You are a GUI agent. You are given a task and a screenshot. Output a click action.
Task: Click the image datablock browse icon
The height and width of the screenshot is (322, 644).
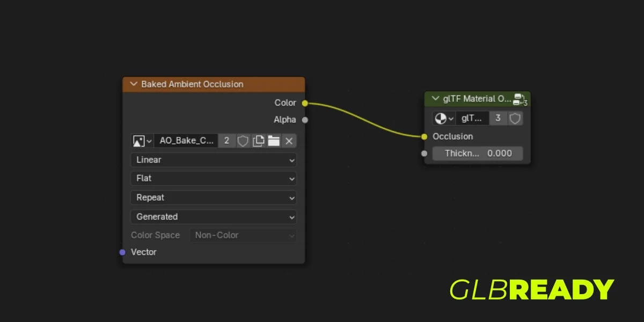pyautogui.click(x=142, y=141)
